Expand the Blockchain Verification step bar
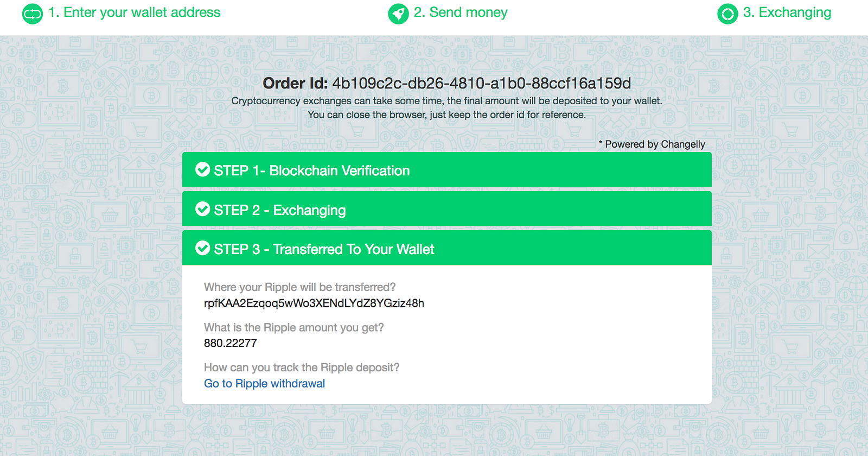The height and width of the screenshot is (456, 868). 447,170
